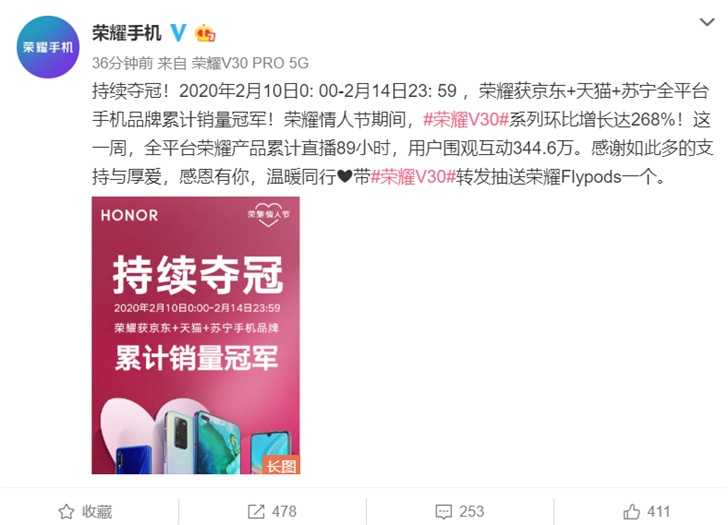Click the 荣耀情人节 heart logo in poster

[268, 214]
